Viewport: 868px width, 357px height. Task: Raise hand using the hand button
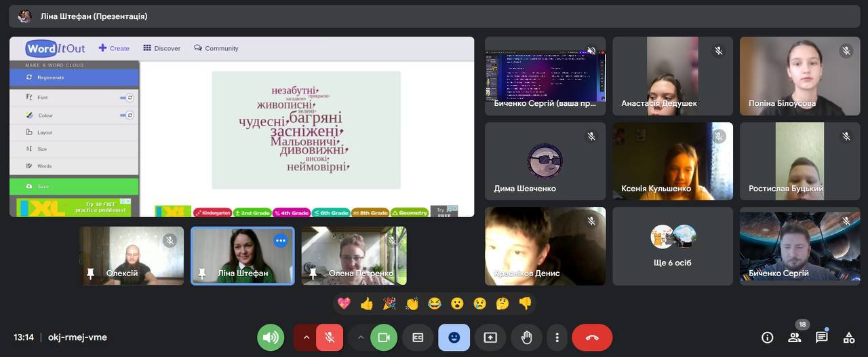pyautogui.click(x=526, y=337)
